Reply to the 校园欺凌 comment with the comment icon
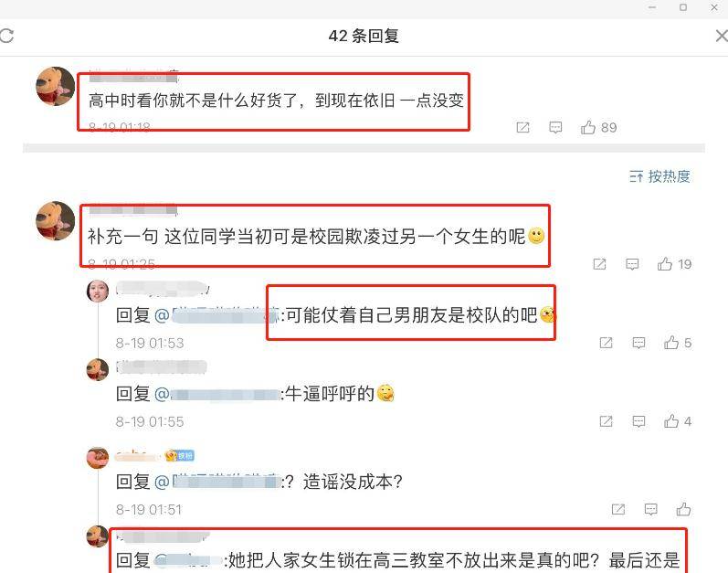Viewport: 728px width, 573px height. (632, 264)
